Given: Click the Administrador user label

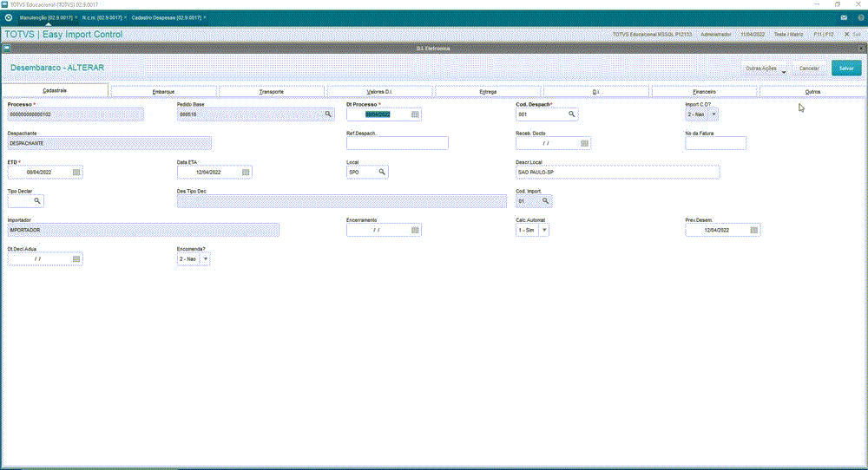Looking at the screenshot, I should click(716, 35).
